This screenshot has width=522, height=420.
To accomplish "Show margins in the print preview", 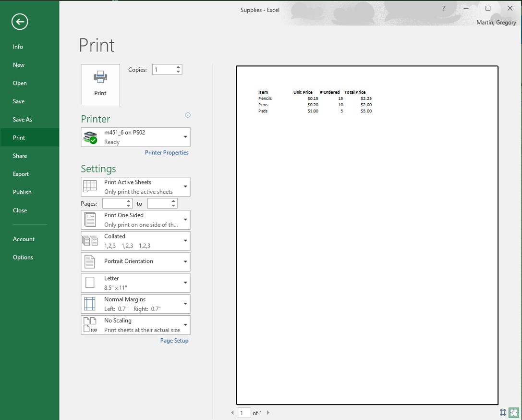I will [x=502, y=412].
